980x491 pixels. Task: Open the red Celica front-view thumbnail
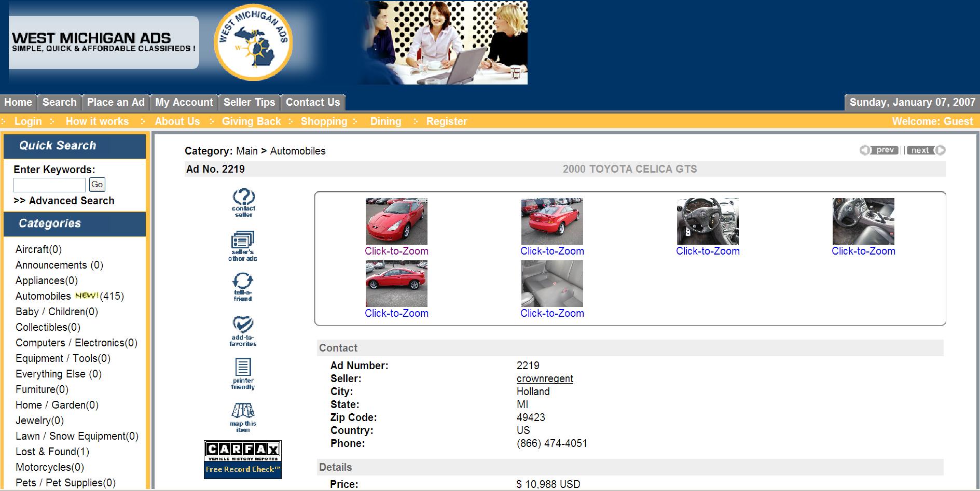[x=396, y=221]
